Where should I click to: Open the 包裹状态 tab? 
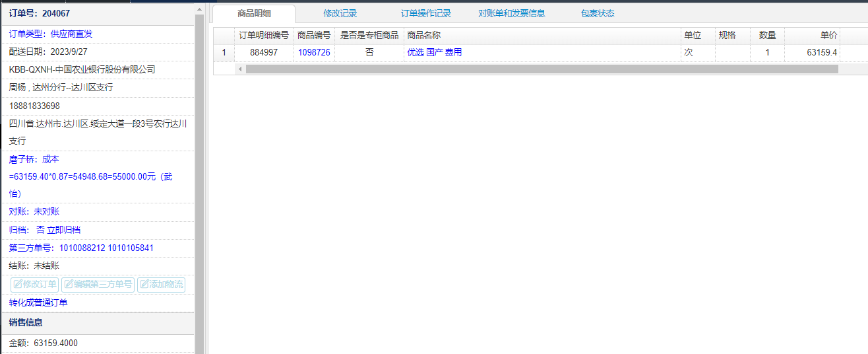[598, 13]
